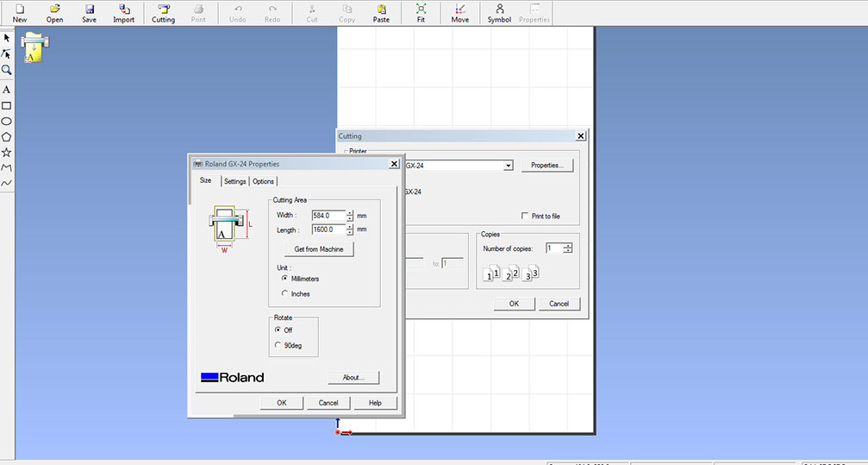Image resolution: width=868 pixels, height=465 pixels.
Task: Set Rotate to Off
Action: [x=278, y=330]
